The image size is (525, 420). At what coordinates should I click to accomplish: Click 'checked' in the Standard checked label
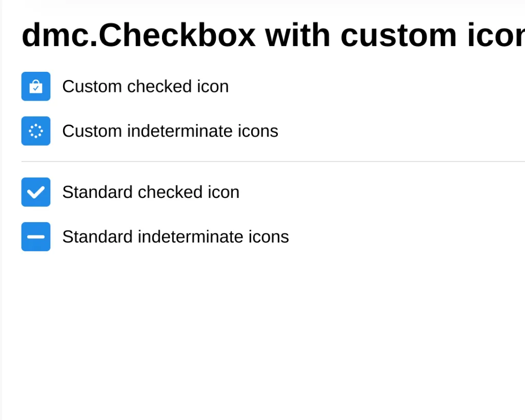pyautogui.click(x=165, y=192)
